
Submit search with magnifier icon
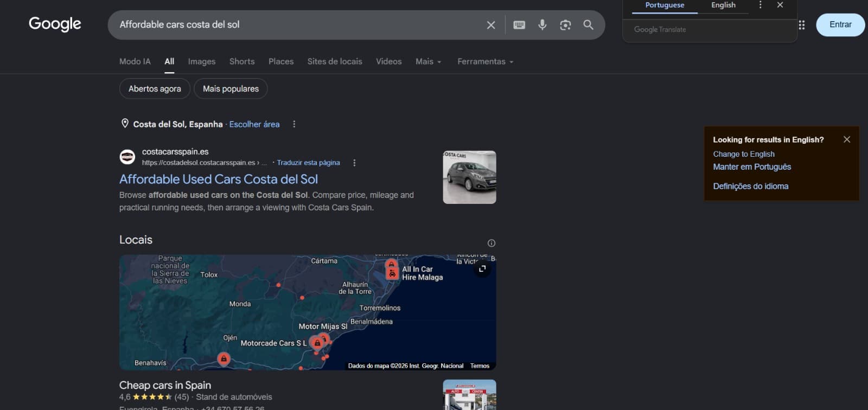588,25
